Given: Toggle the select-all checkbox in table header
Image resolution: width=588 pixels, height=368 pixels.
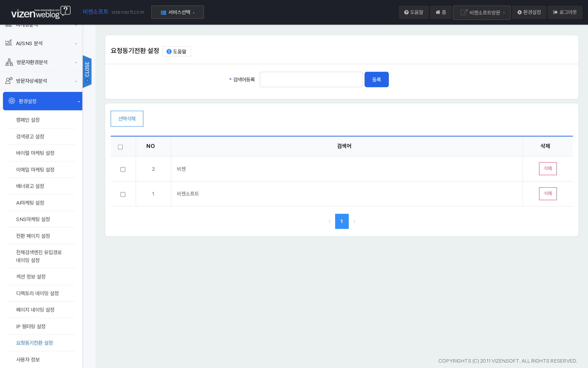Looking at the screenshot, I should coord(120,147).
